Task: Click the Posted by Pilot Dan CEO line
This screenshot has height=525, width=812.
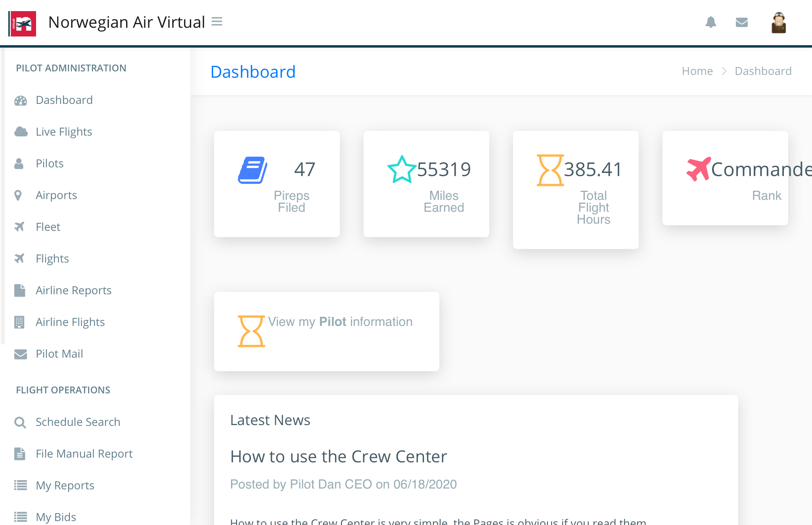Action: pyautogui.click(x=343, y=484)
